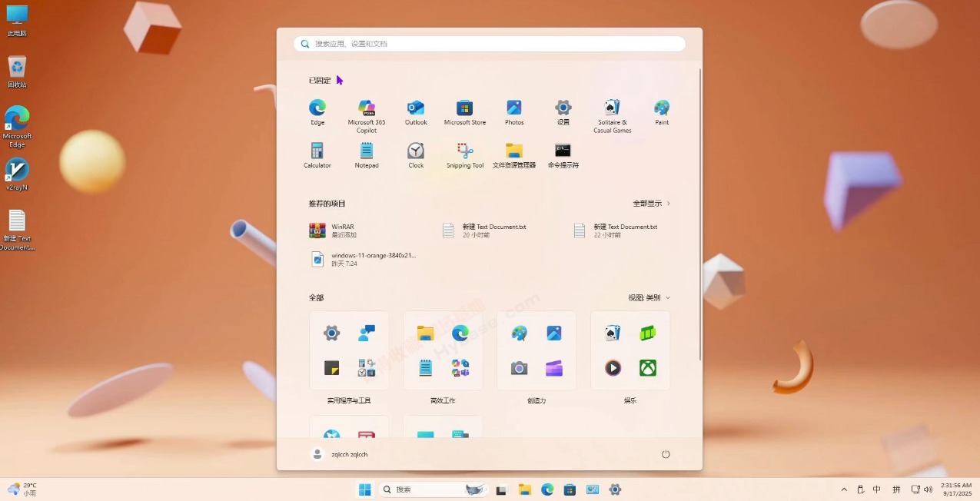
Task: Open Notepad from pinned apps
Action: click(x=367, y=151)
